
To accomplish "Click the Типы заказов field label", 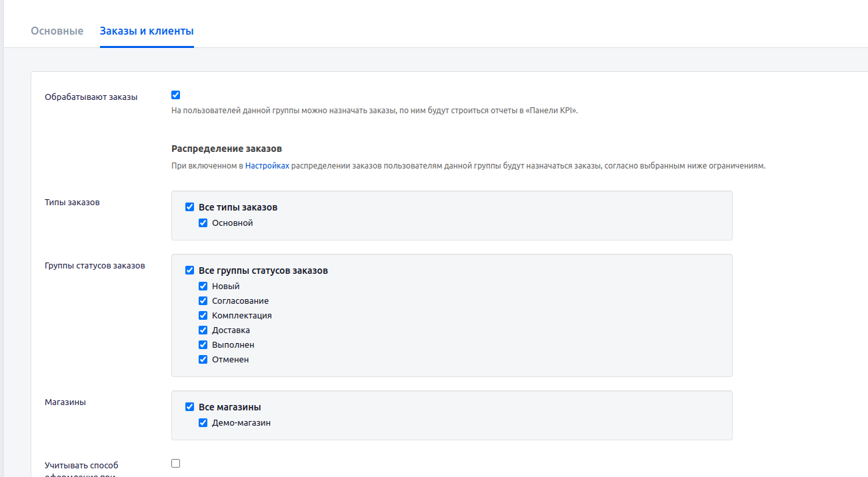I will click(72, 203).
